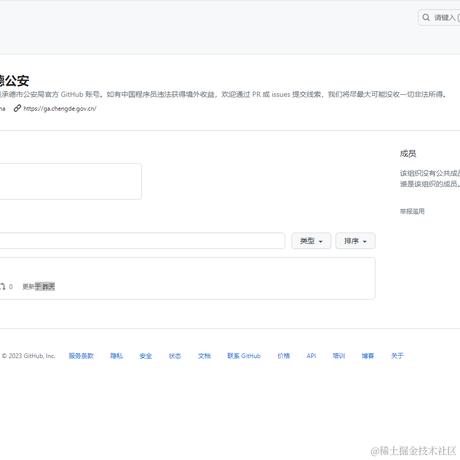Open the 博客 blog footer link
Screen dimensions: 460x460
[368, 356]
